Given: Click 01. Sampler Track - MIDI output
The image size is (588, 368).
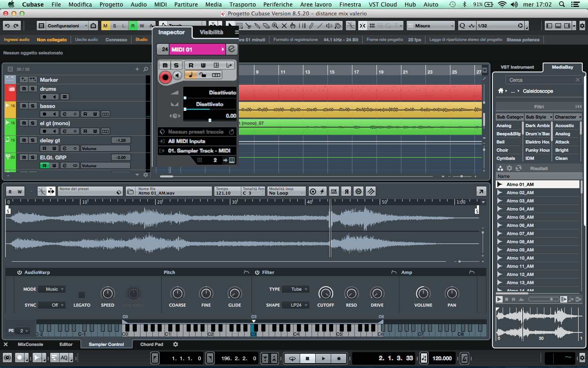Looking at the screenshot, I should tap(197, 150).
